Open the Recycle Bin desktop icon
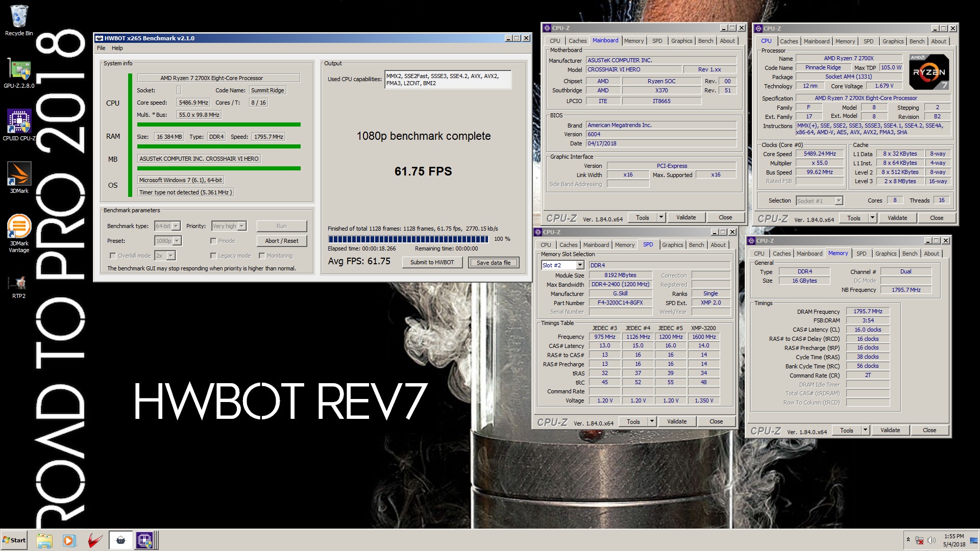This screenshot has width=980, height=551. pyautogui.click(x=19, y=20)
